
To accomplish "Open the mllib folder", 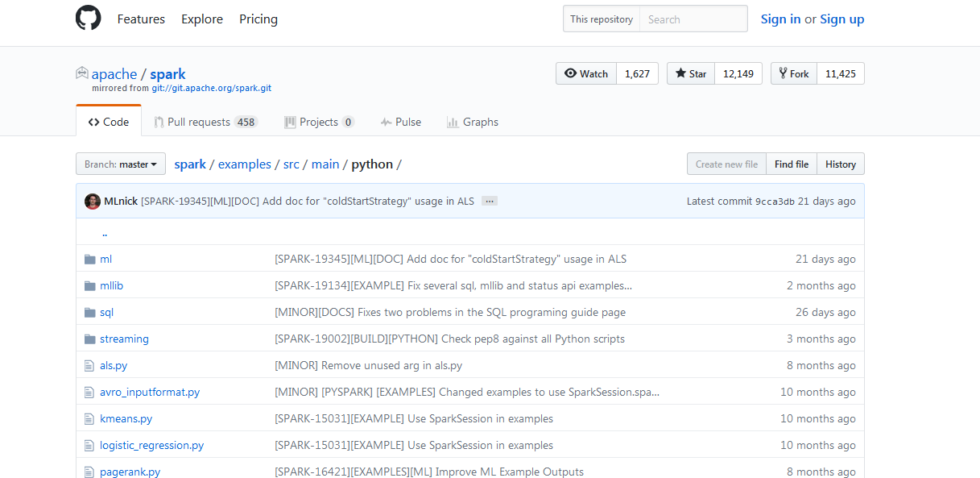I will pyautogui.click(x=111, y=285).
